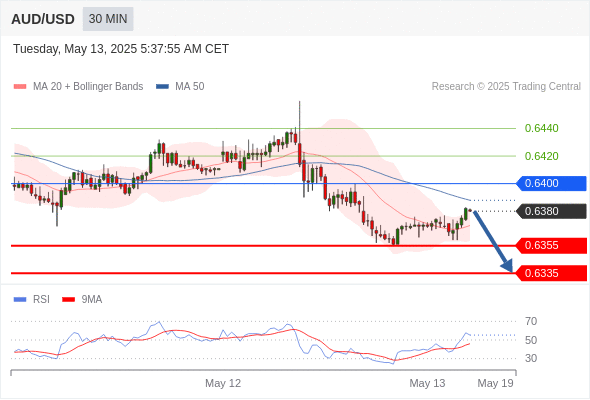The height and width of the screenshot is (400, 590).
Task: Click the RSI 70 level label
Action: [x=531, y=321]
